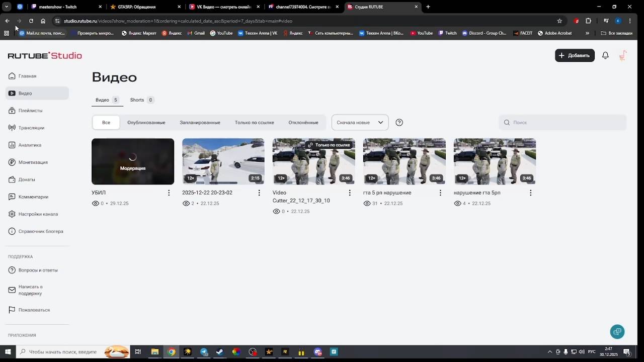Click the RUTUBE Studio logo

click(45, 55)
